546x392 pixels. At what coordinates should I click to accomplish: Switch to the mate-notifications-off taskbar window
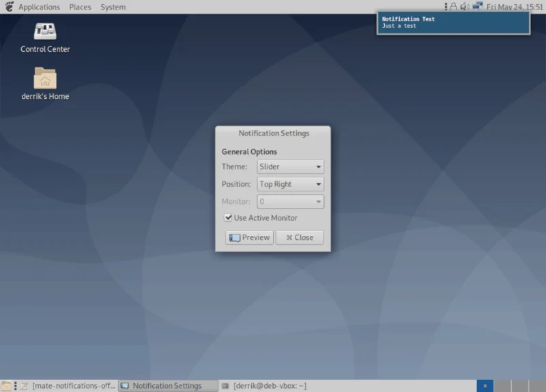(x=68, y=386)
